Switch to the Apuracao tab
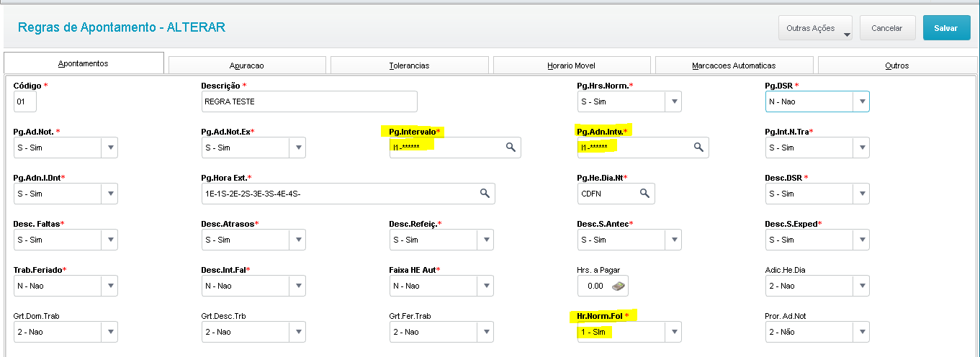980x357 pixels. (x=247, y=65)
